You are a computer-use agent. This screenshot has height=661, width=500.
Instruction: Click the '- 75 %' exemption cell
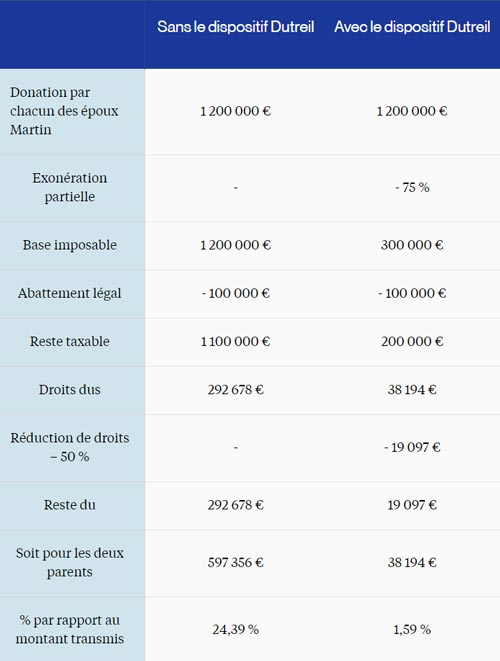[412, 187]
